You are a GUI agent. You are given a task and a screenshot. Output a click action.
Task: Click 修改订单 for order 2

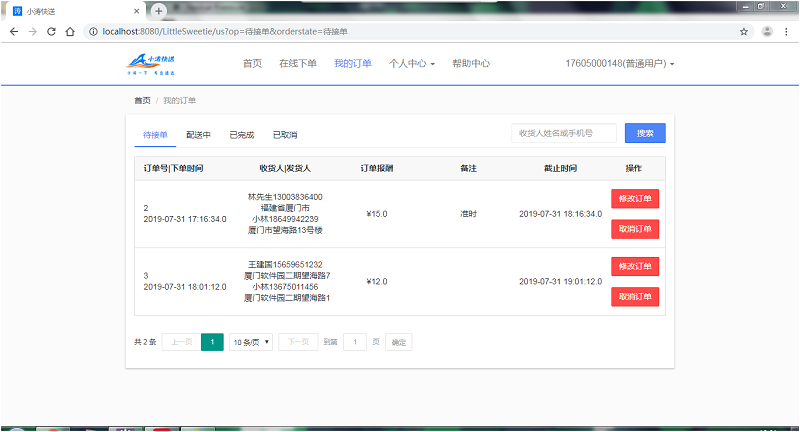tap(635, 198)
